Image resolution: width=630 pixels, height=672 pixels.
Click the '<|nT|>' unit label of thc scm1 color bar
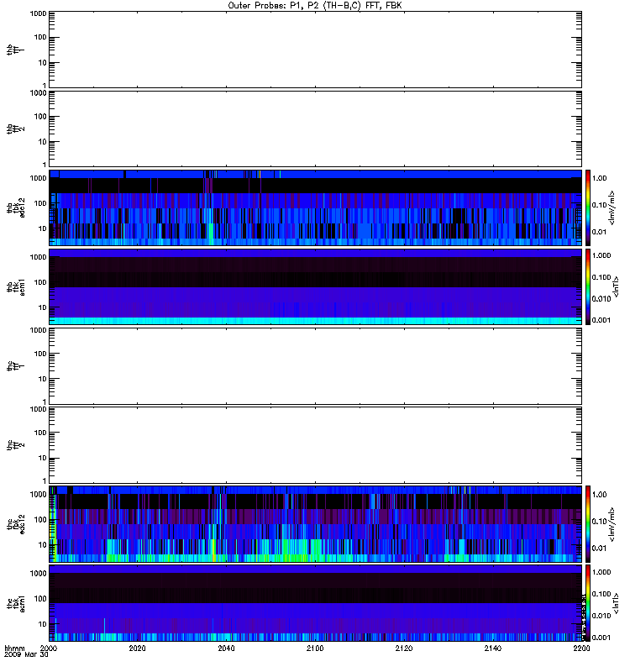(x=616, y=603)
